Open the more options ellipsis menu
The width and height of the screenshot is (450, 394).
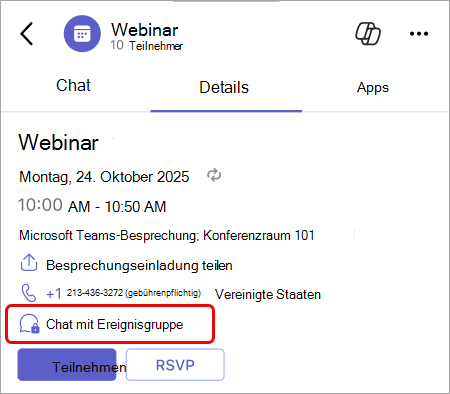pos(419,33)
